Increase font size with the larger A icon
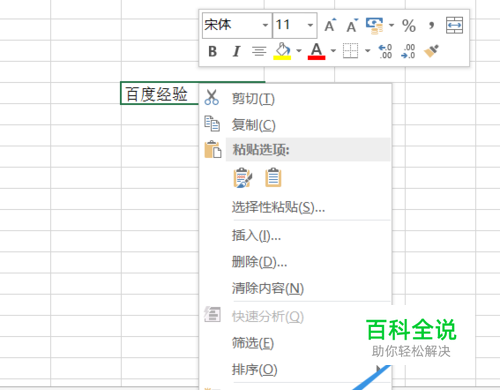Screen dimensions: 500x390 (x=330, y=25)
